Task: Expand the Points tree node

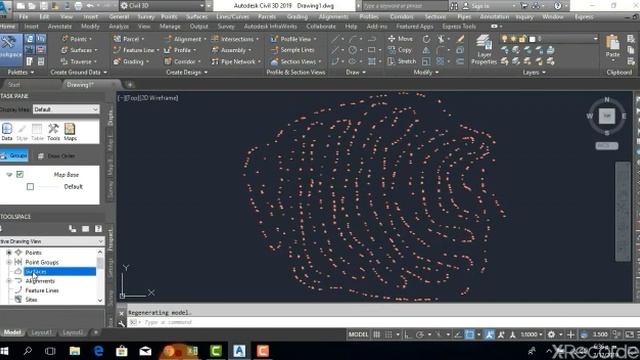Action: click(9, 253)
